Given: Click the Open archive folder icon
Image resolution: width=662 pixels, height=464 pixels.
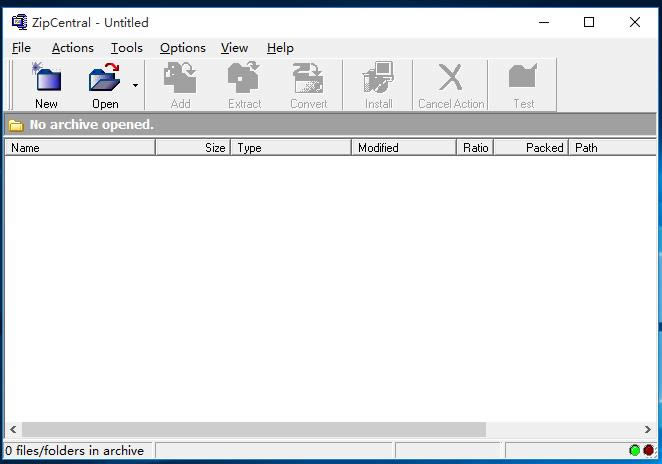Looking at the screenshot, I should 104,77.
